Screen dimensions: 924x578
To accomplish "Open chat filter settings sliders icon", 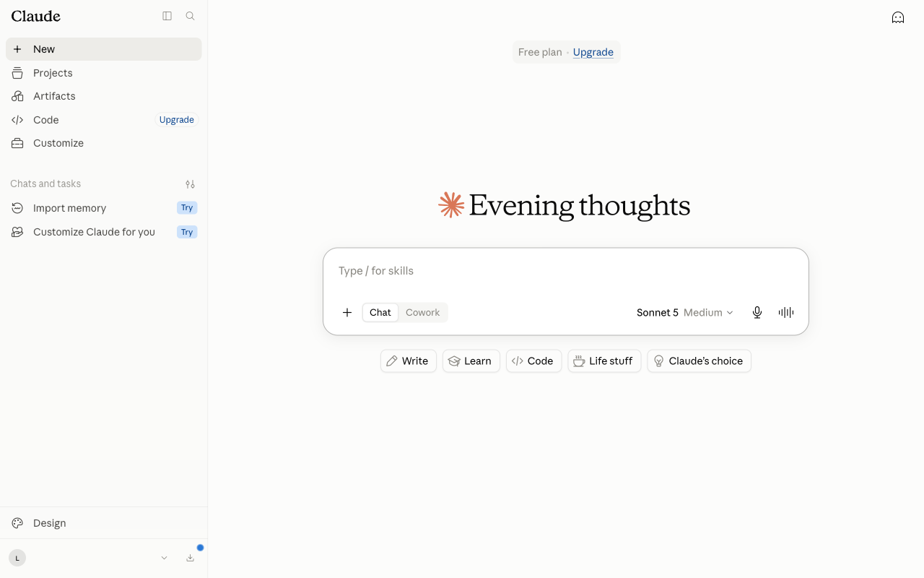I will point(190,184).
